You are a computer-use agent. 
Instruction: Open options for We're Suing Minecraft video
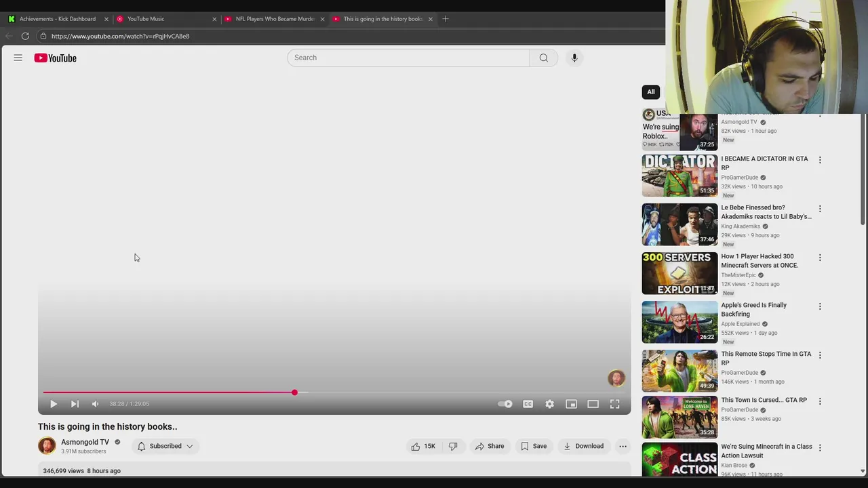click(x=820, y=447)
